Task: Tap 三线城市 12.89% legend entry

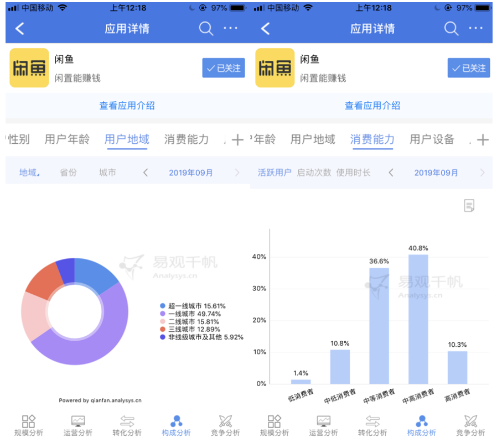Action: pos(190,330)
